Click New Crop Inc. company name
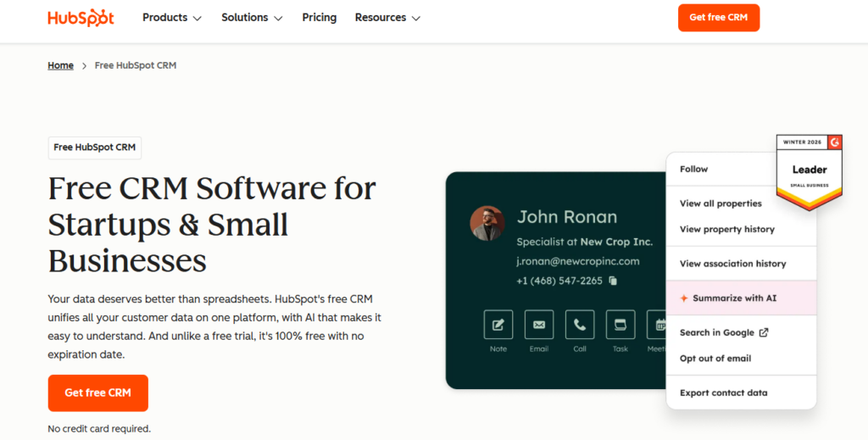The height and width of the screenshot is (440, 868). [616, 242]
